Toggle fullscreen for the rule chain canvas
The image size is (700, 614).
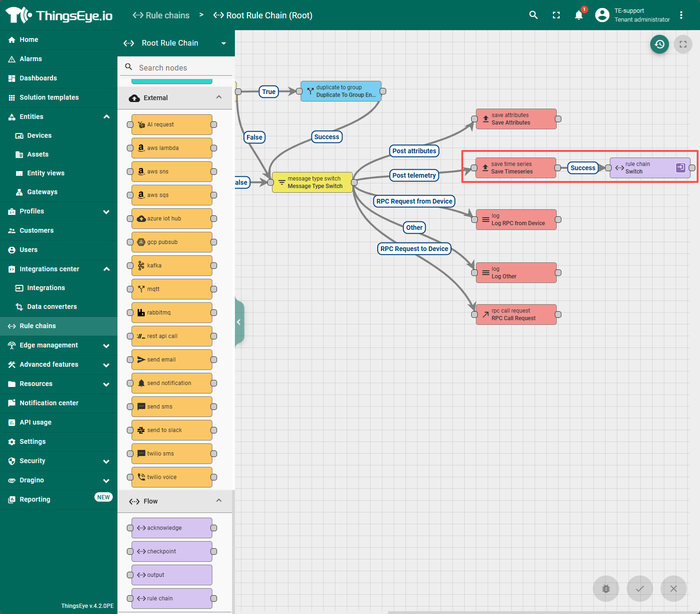683,44
